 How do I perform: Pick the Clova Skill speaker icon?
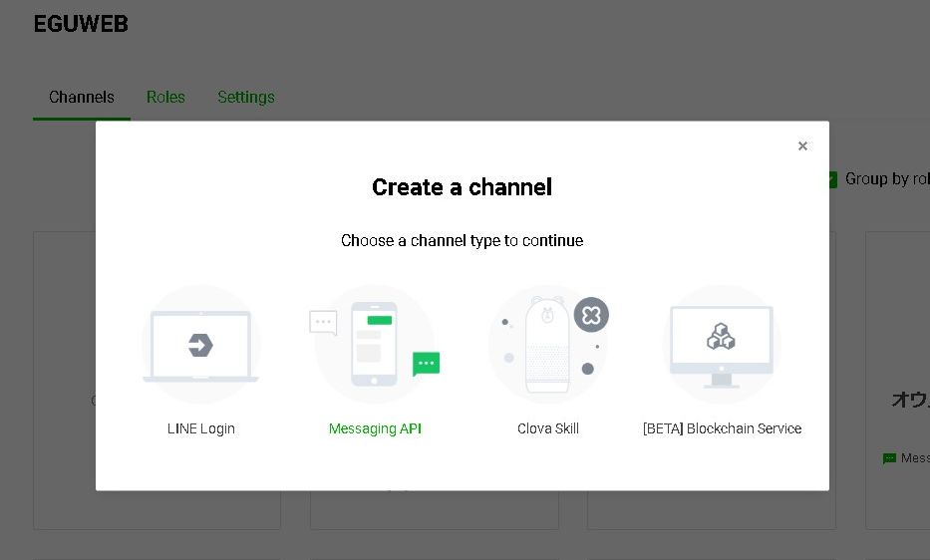click(x=548, y=345)
